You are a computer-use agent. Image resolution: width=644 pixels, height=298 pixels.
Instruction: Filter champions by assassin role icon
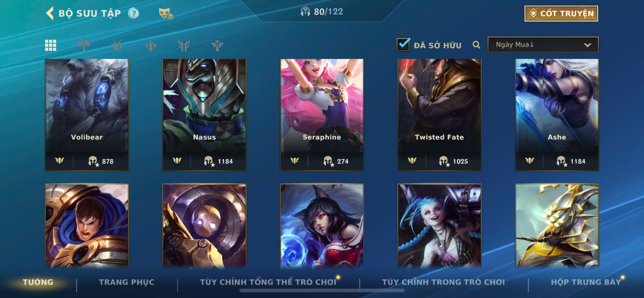(x=150, y=45)
